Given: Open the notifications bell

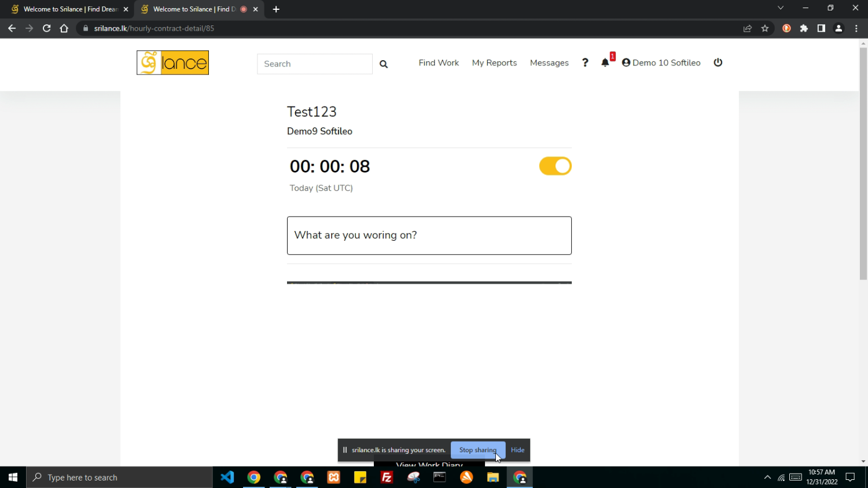Looking at the screenshot, I should (605, 63).
